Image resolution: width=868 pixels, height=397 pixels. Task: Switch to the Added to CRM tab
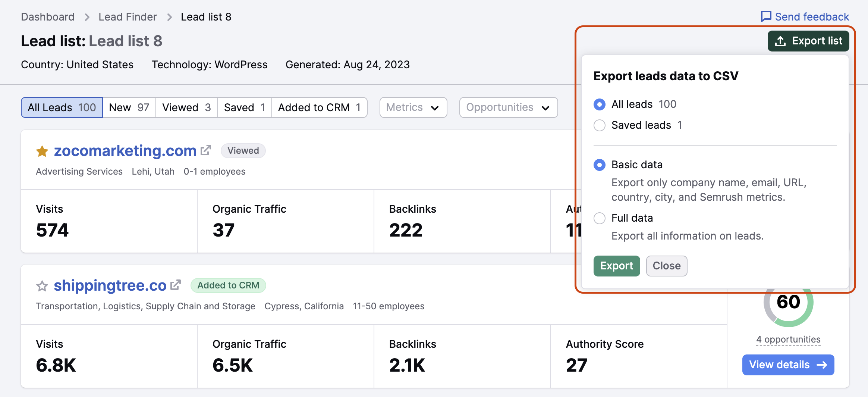(x=319, y=107)
